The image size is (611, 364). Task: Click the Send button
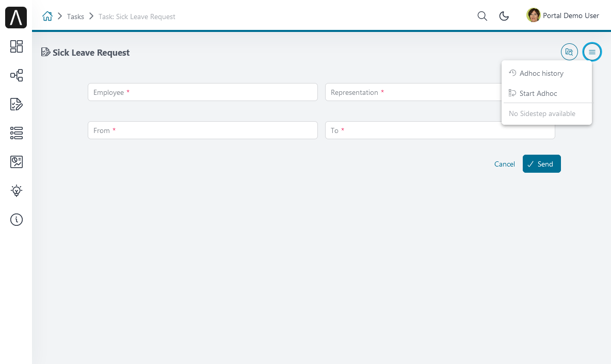click(x=542, y=164)
